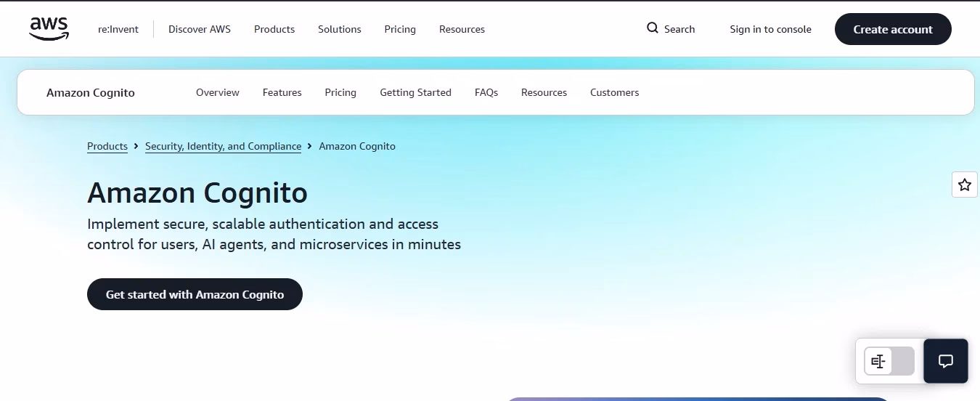
Task: Expand the Products navigation menu
Action: (x=274, y=29)
